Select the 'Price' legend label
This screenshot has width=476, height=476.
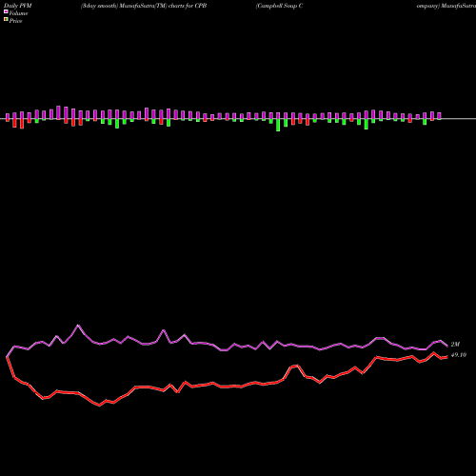pos(16,21)
